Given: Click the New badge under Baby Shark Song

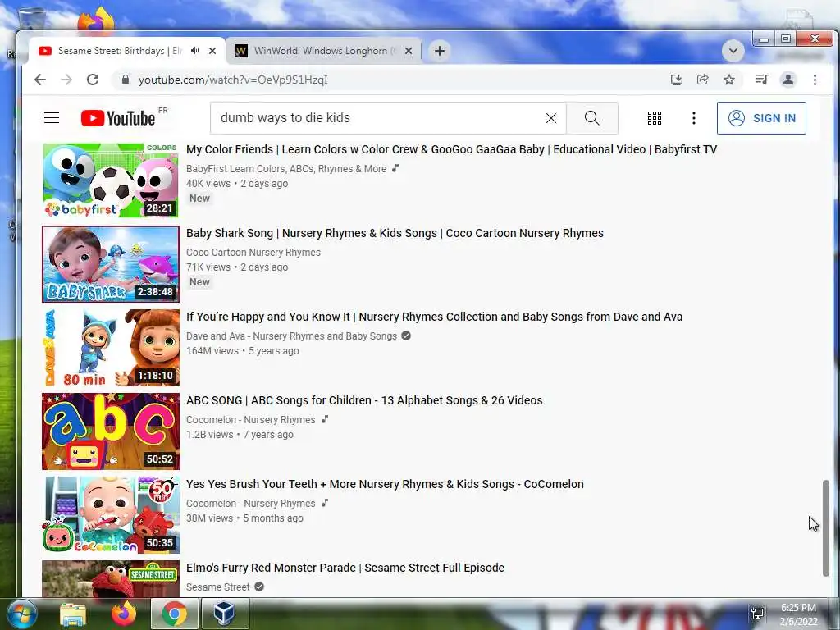Looking at the screenshot, I should coord(199,282).
